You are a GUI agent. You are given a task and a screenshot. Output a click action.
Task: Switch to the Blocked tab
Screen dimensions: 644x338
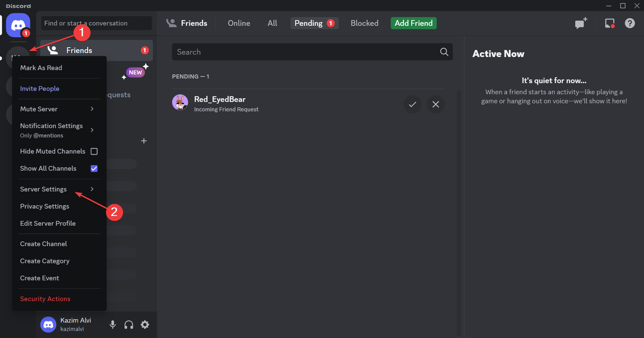364,23
